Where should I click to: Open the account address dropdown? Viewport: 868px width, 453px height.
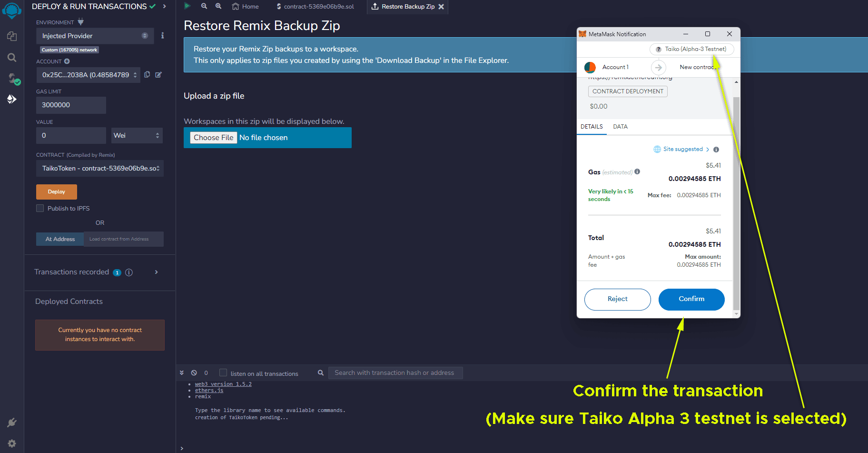coord(89,75)
